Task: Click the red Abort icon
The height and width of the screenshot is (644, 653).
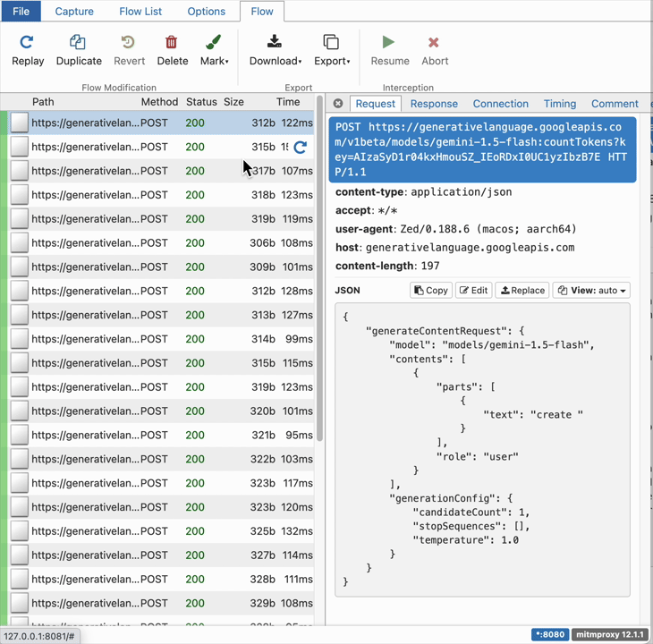Action: [x=434, y=42]
